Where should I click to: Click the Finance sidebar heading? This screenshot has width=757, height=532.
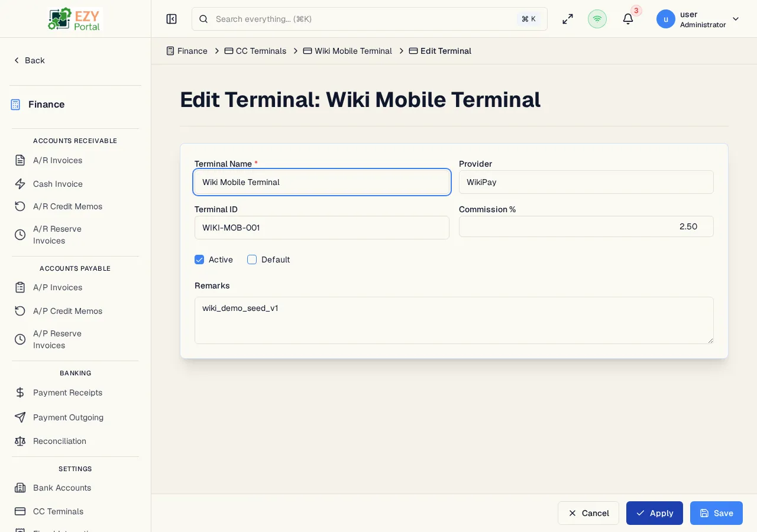[x=46, y=105]
